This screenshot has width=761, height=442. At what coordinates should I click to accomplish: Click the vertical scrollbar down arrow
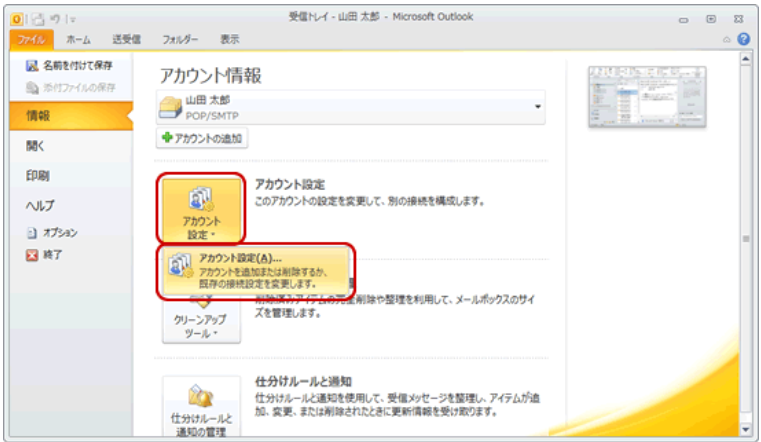744,429
